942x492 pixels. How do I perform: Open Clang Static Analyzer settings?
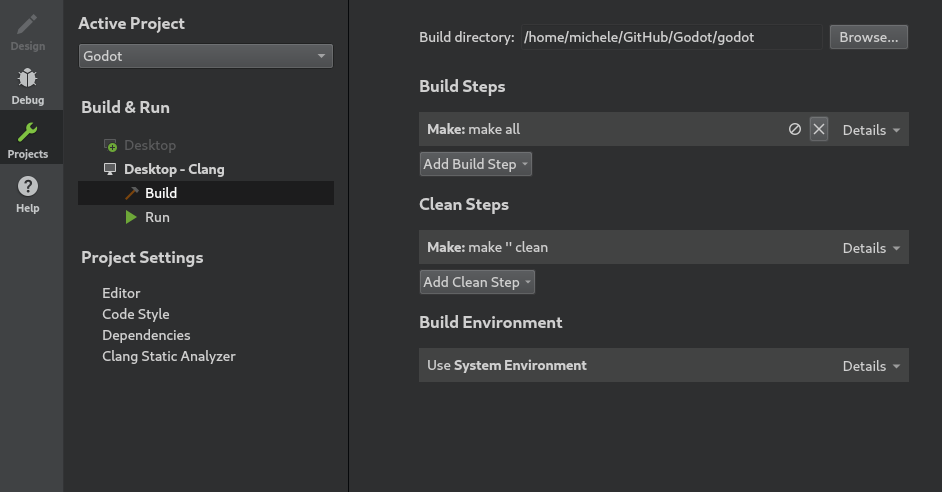tap(169, 356)
